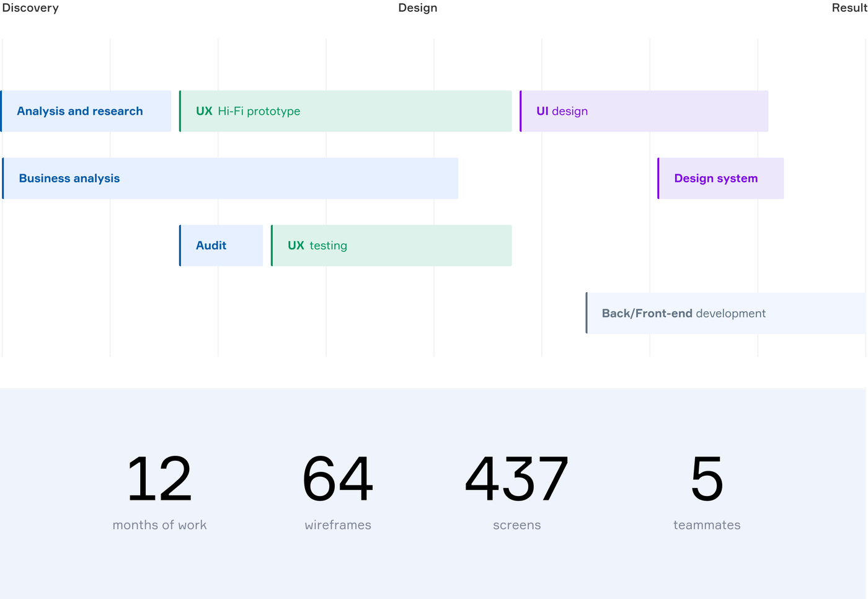The image size is (868, 599).
Task: Select the months of work caption
Action: point(159,525)
